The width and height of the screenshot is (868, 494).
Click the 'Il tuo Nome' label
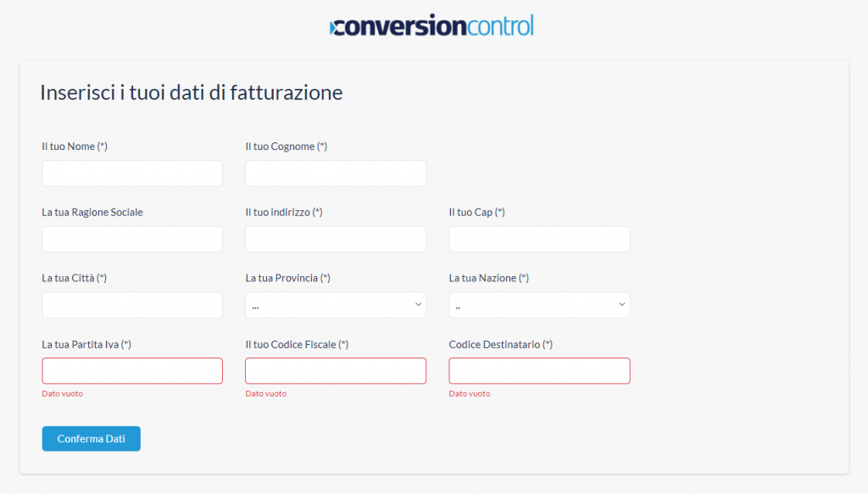click(x=75, y=147)
